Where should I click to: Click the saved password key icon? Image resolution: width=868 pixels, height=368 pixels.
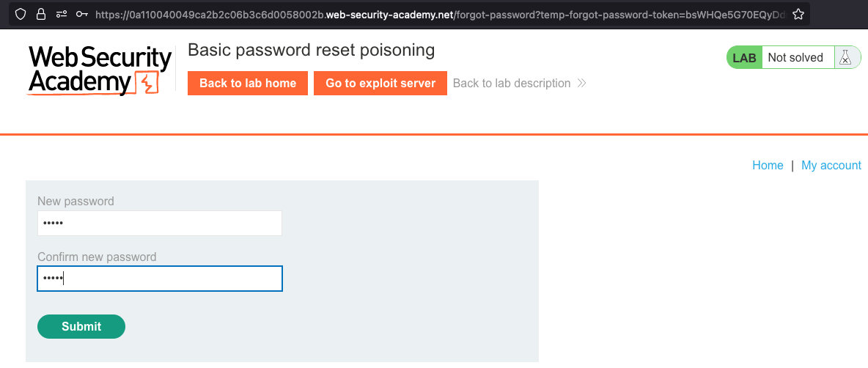82,14
